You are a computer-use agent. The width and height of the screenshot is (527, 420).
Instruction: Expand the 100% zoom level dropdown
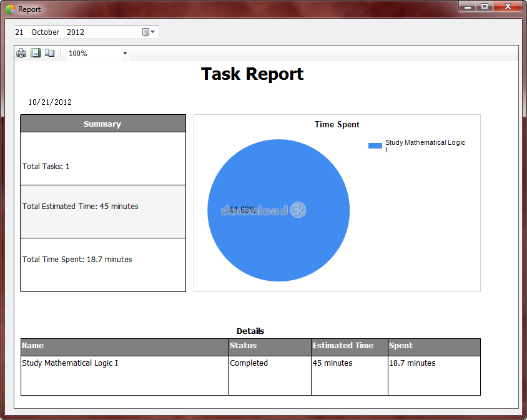click(x=125, y=54)
